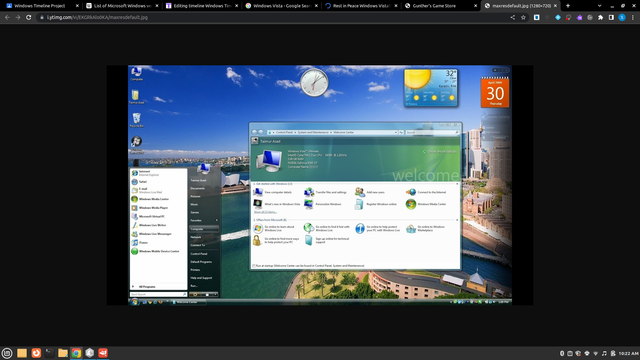Switch to Gunther's Game Store tab
The width and height of the screenshot is (640, 360).
tap(440, 6)
